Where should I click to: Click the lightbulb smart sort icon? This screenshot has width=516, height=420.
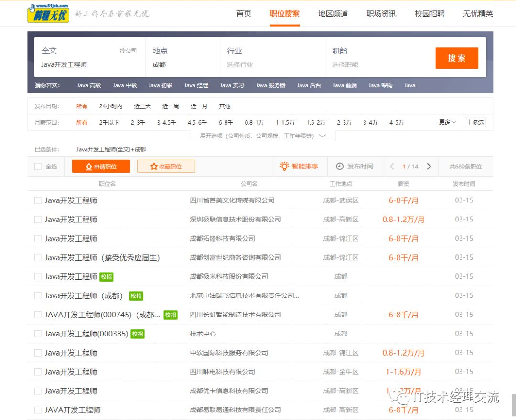point(284,166)
